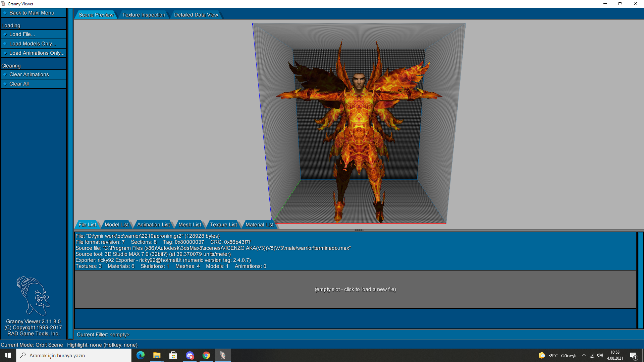Viewport: 644px width, 362px height.
Task: Click the empty slot to load a new file
Action: (355, 289)
